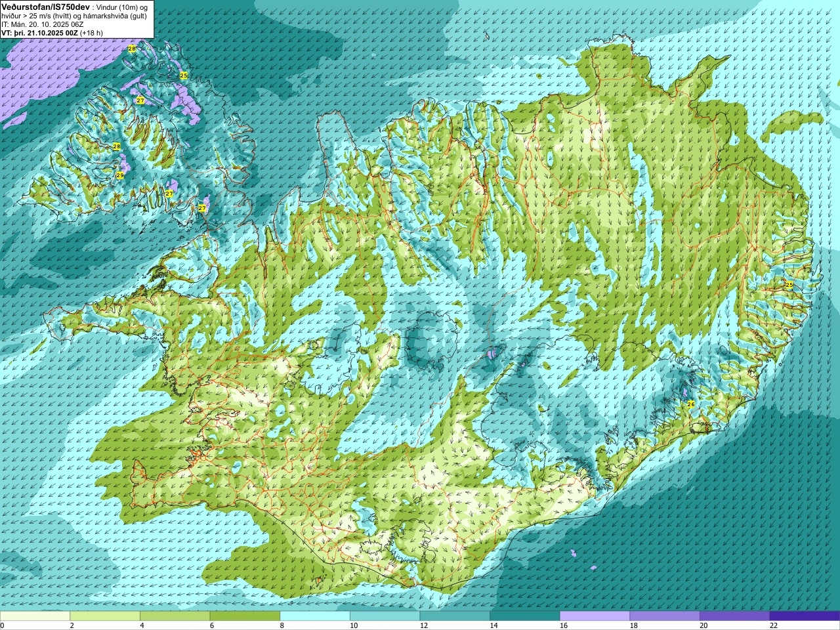This screenshot has width=840, height=630.
Task: Click the "Veðurstofan/IS750dev" title text
Action: tap(45, 6)
